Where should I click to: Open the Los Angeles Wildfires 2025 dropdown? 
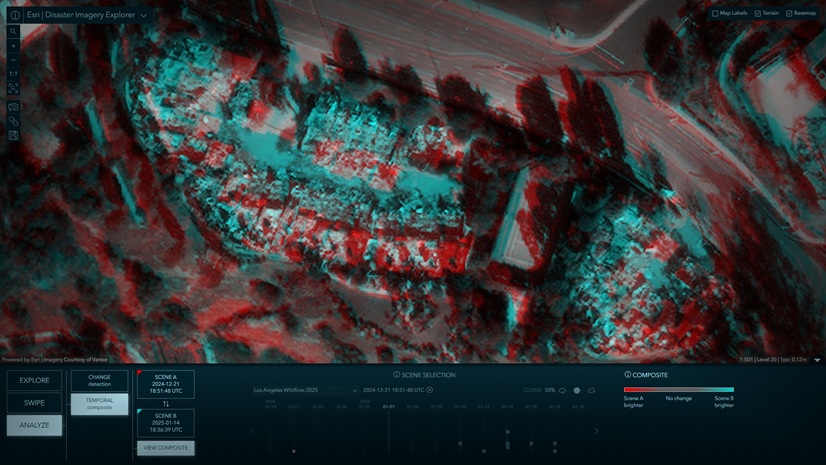tap(306, 390)
